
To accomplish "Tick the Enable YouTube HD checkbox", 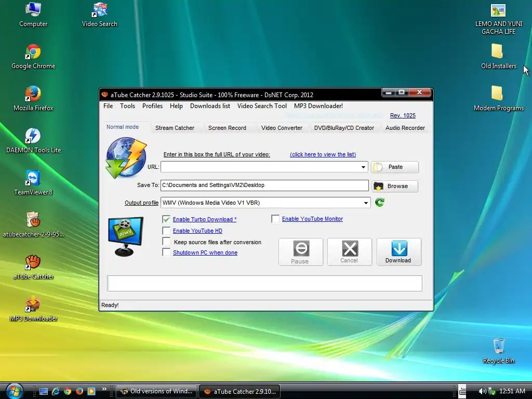I will pos(166,231).
